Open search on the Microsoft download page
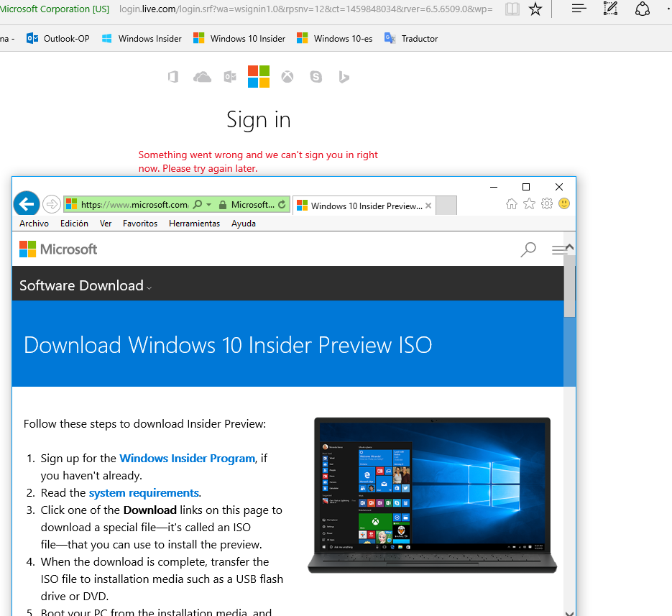 [528, 249]
